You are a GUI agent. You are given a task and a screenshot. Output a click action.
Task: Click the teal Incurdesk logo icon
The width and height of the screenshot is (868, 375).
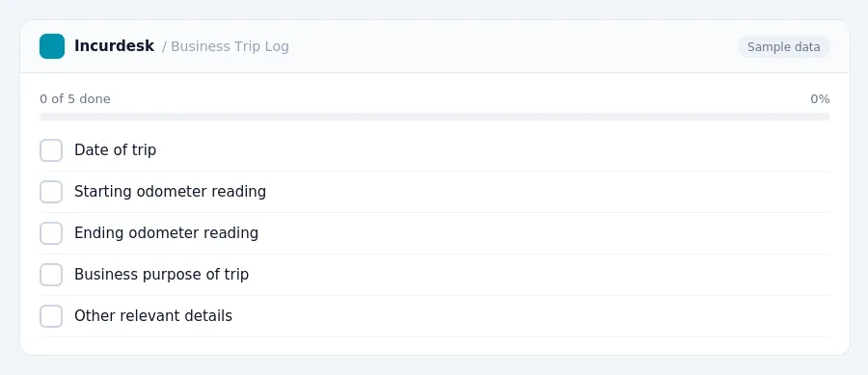pyautogui.click(x=52, y=46)
